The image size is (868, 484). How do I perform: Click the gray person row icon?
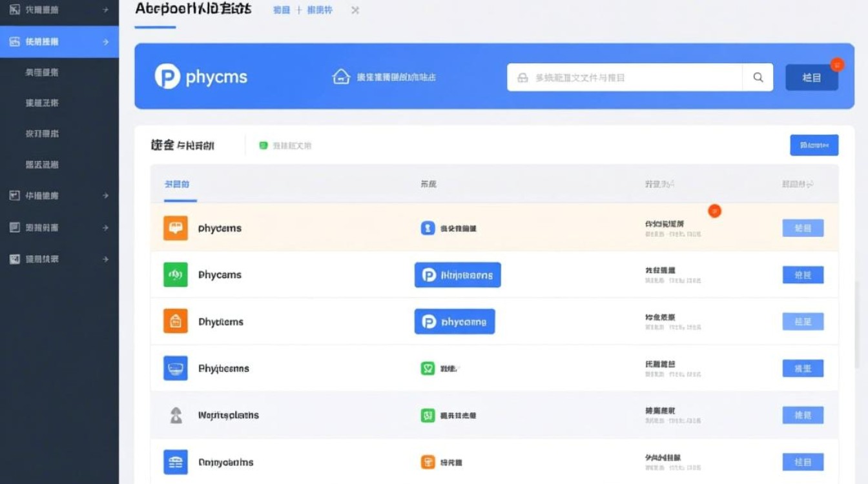(176, 415)
